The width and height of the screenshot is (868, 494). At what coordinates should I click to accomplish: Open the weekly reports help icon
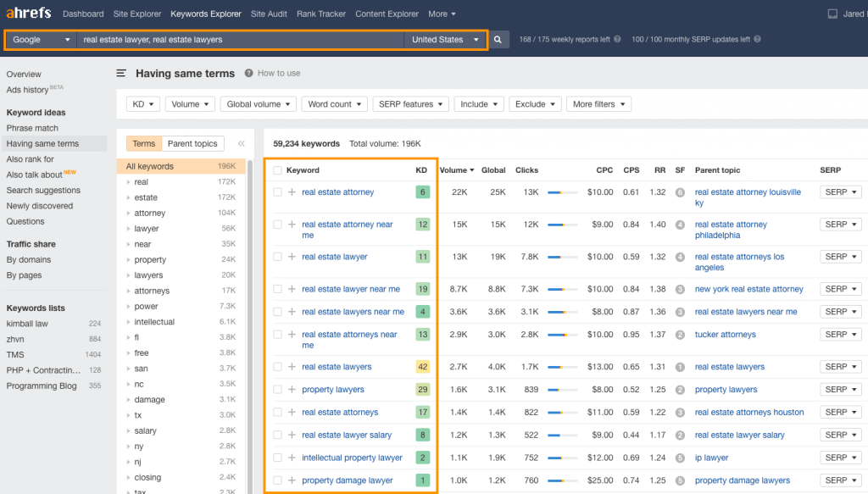(617, 39)
